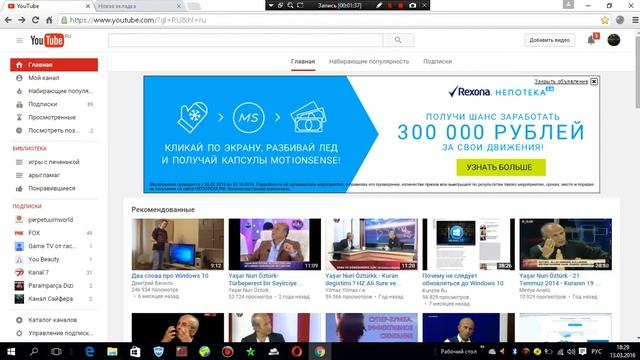Open the игры с печенькой playlist

tap(54, 162)
